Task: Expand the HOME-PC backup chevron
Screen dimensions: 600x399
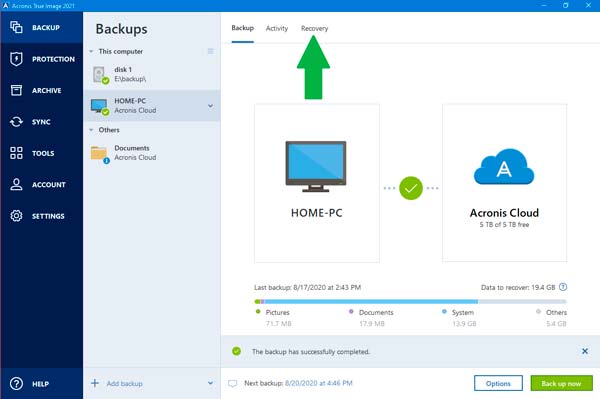Action: pyautogui.click(x=210, y=106)
